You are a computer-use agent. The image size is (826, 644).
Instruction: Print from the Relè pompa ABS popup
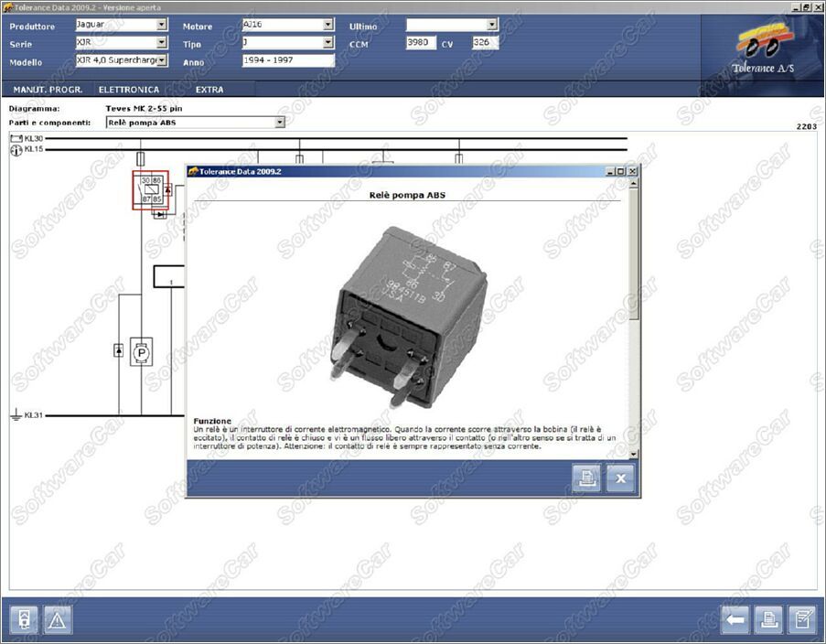point(586,478)
